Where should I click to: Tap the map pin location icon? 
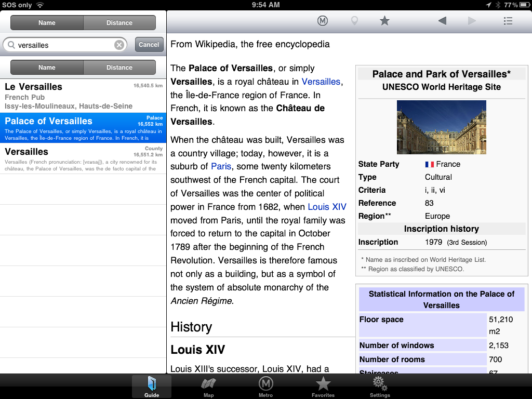coord(354,21)
